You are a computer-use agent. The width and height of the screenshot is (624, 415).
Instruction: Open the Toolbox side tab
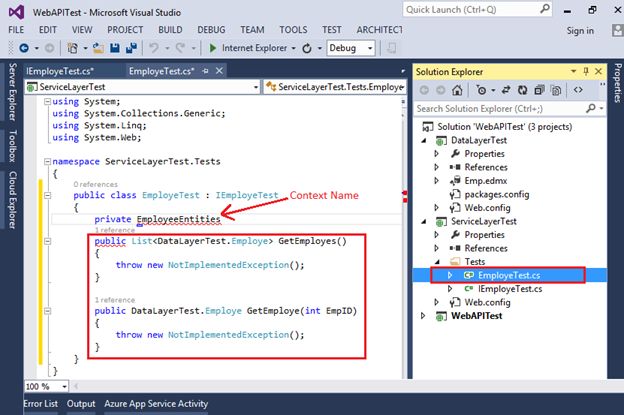coord(13,146)
